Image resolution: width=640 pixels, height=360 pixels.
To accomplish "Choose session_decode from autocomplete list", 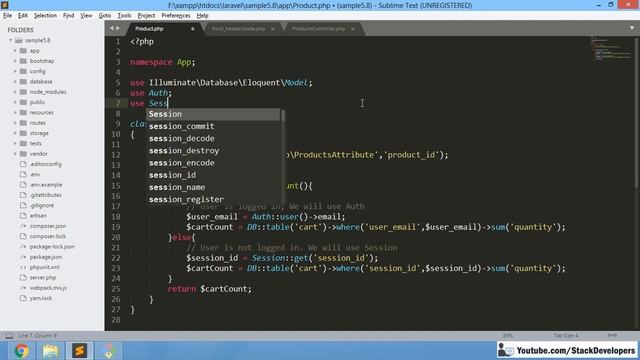I will pyautogui.click(x=213, y=138).
